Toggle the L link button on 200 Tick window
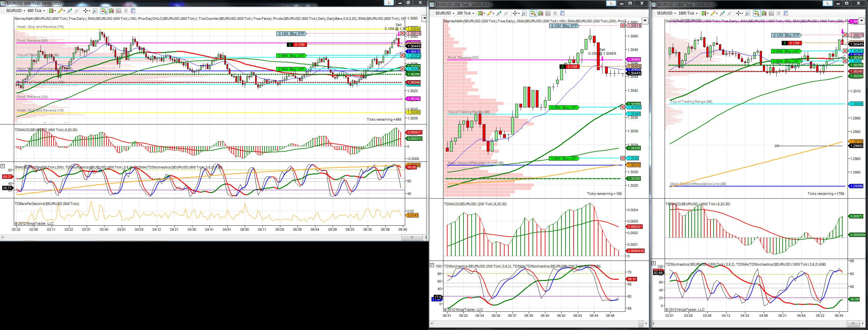This screenshot has width=868, height=330. tap(611, 3)
